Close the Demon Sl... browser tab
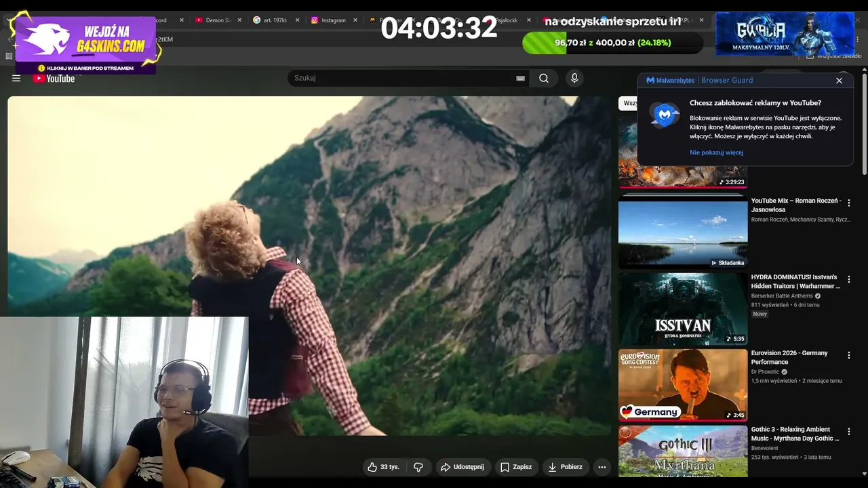 [x=239, y=20]
